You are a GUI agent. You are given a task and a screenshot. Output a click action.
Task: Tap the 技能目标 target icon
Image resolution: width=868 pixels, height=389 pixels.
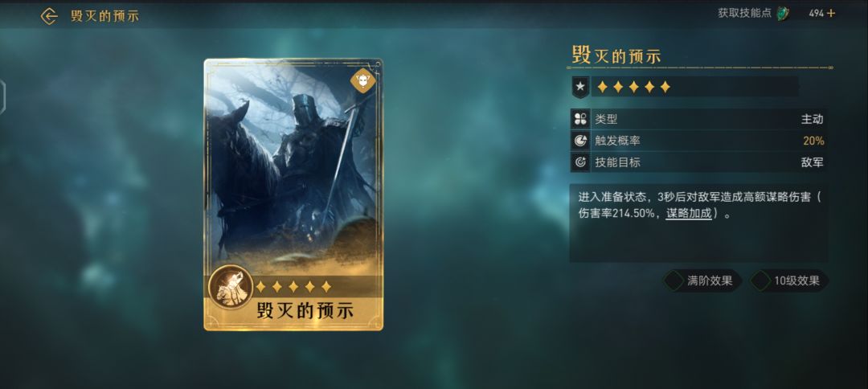pos(580,162)
